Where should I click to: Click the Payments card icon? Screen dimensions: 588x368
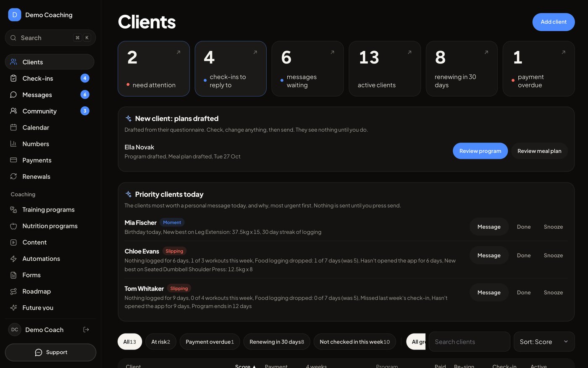[13, 160]
